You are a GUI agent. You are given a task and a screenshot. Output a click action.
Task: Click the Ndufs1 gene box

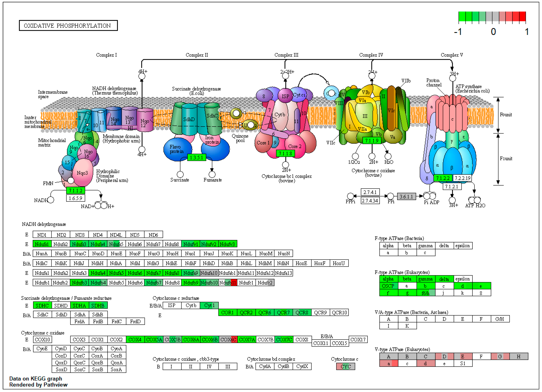[42, 244]
